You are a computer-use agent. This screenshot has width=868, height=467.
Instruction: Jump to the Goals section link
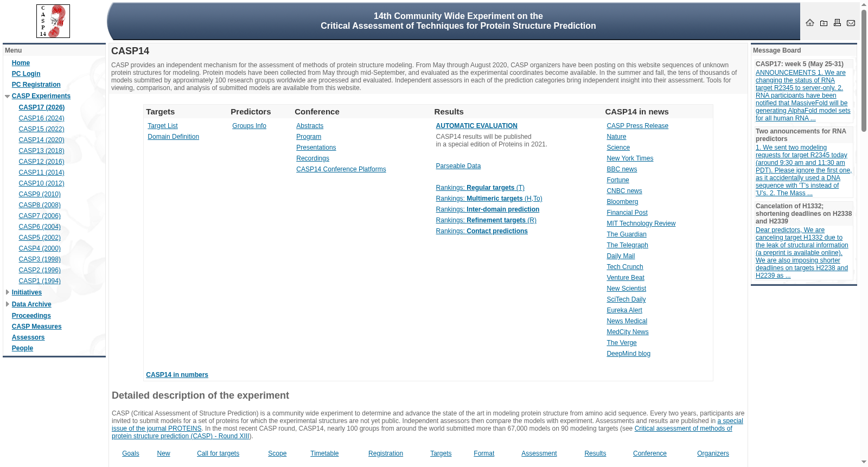pyautogui.click(x=130, y=453)
